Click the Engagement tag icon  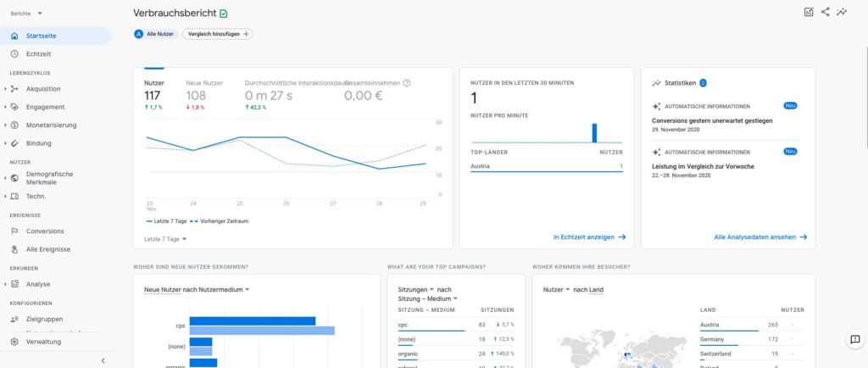tap(14, 108)
